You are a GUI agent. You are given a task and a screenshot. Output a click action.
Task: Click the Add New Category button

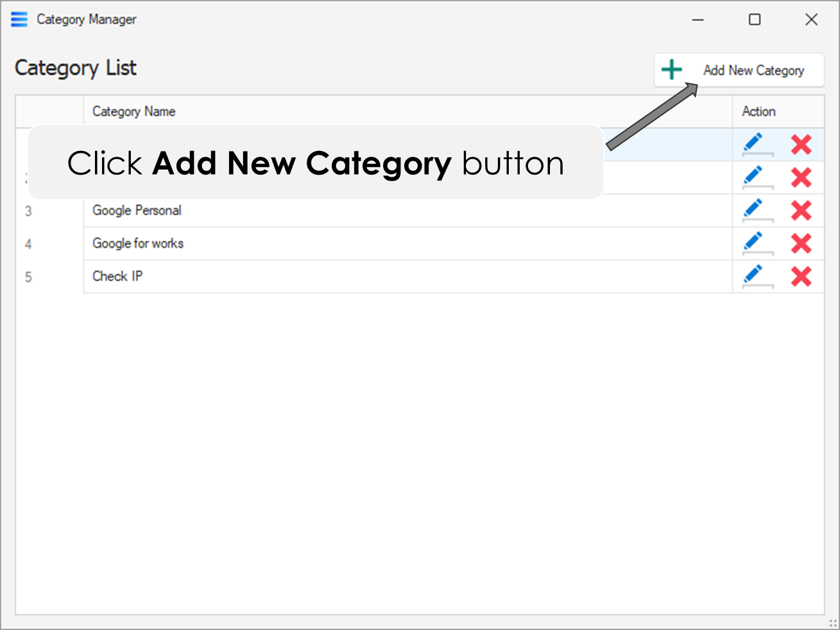(x=739, y=70)
